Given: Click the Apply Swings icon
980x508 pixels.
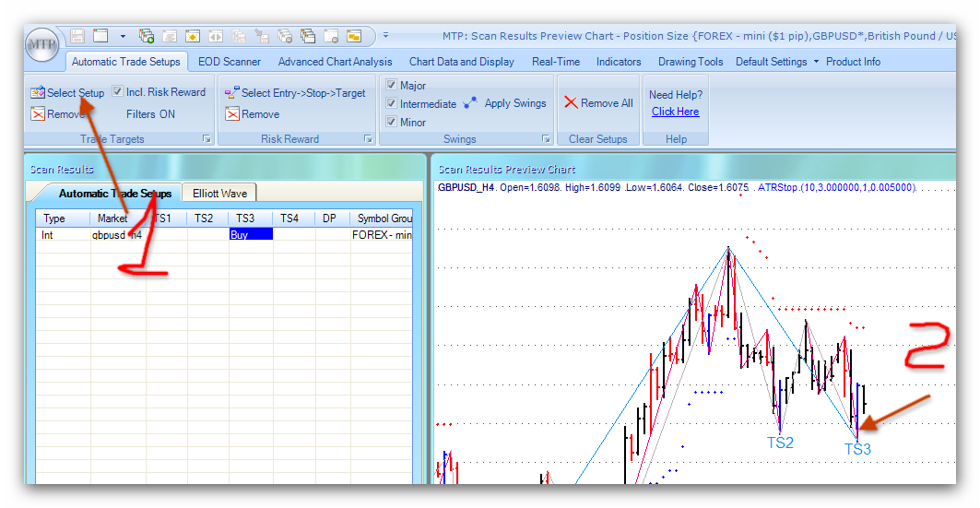Looking at the screenshot, I should 470,103.
